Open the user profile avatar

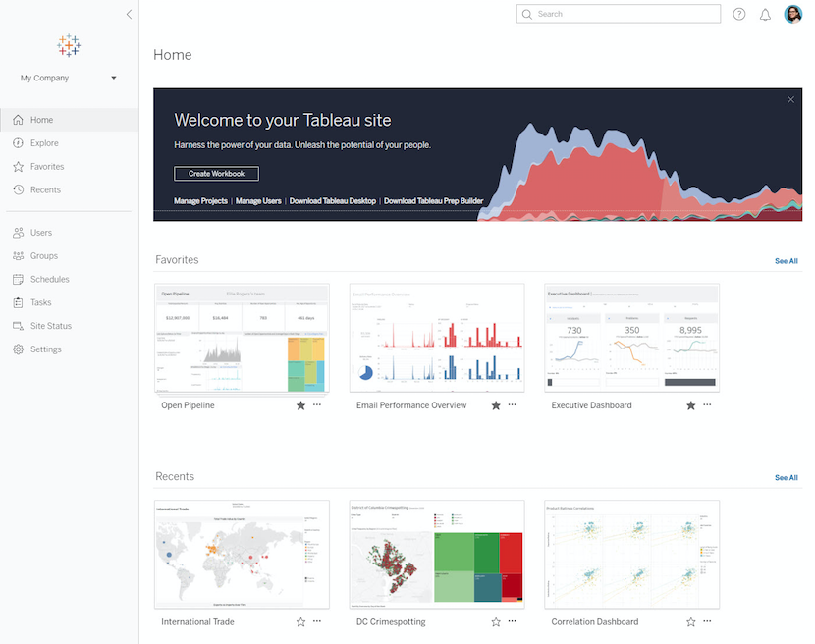click(793, 14)
